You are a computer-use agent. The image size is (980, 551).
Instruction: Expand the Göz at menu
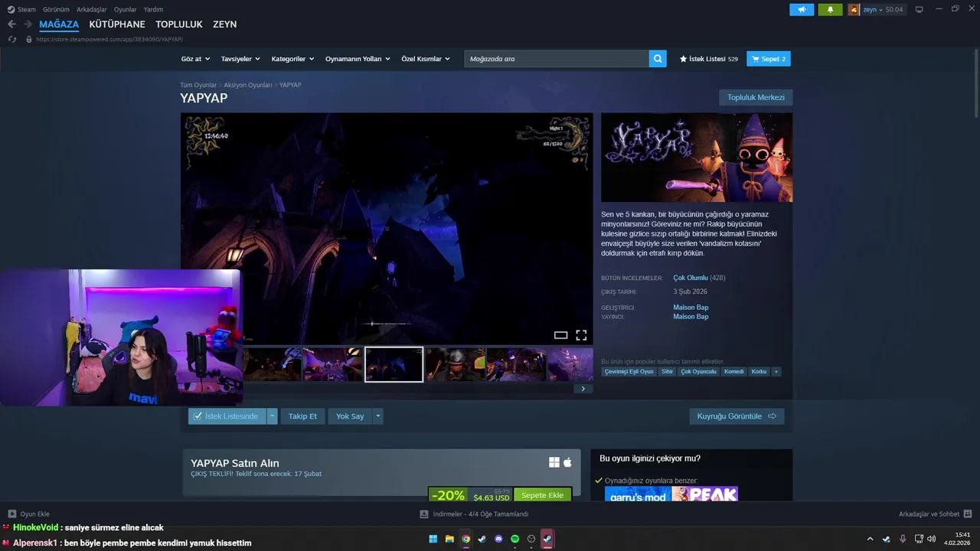click(x=194, y=59)
